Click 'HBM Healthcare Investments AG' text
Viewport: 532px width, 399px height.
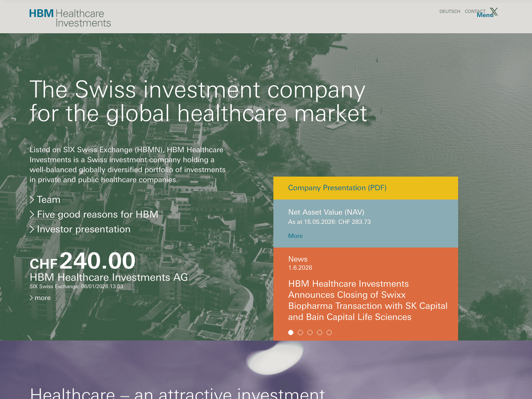point(109,277)
